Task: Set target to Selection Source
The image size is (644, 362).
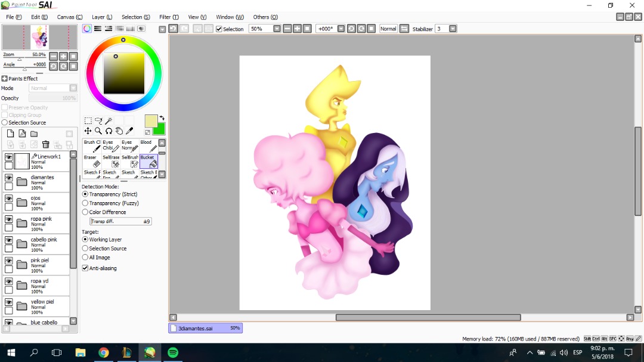Action: 85,248
